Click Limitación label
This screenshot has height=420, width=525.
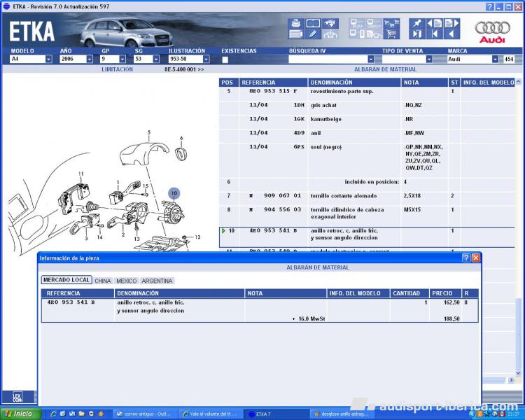click(117, 69)
